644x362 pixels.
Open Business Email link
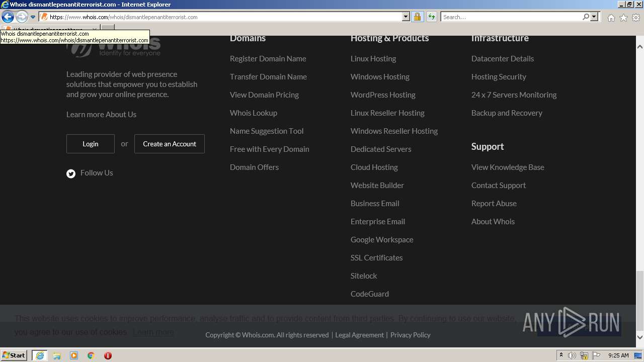point(375,204)
